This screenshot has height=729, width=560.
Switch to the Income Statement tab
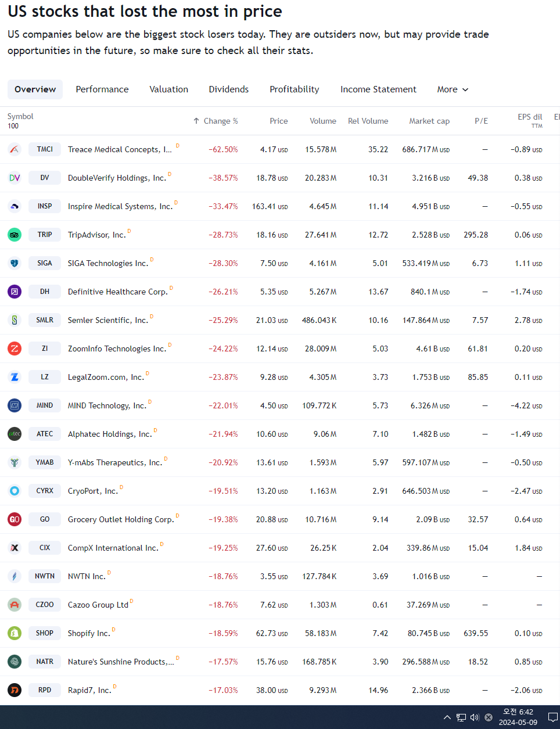379,89
